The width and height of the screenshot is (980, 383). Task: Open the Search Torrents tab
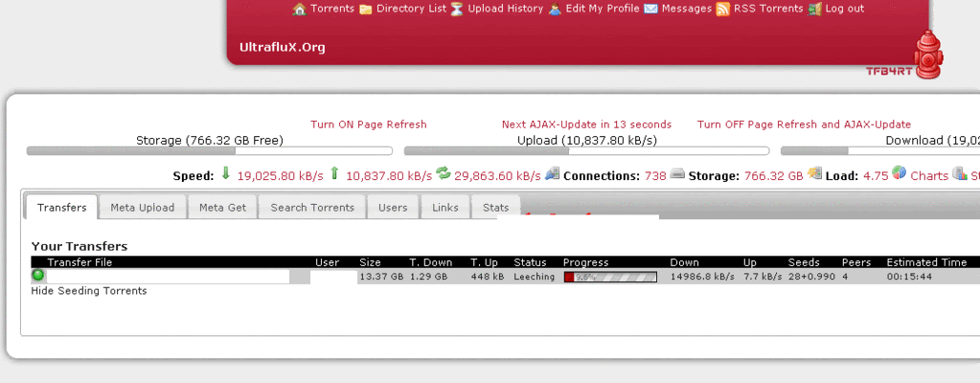[312, 207]
